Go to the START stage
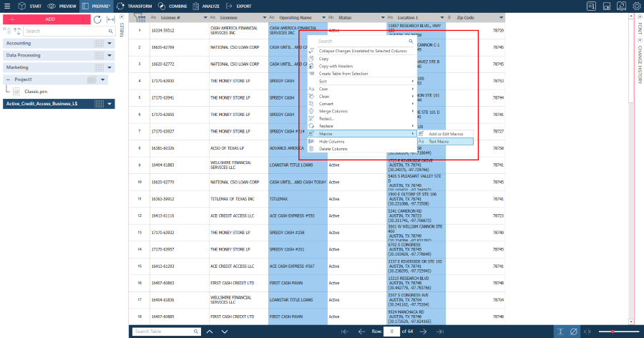This screenshot has width=644, height=338. tap(30, 6)
